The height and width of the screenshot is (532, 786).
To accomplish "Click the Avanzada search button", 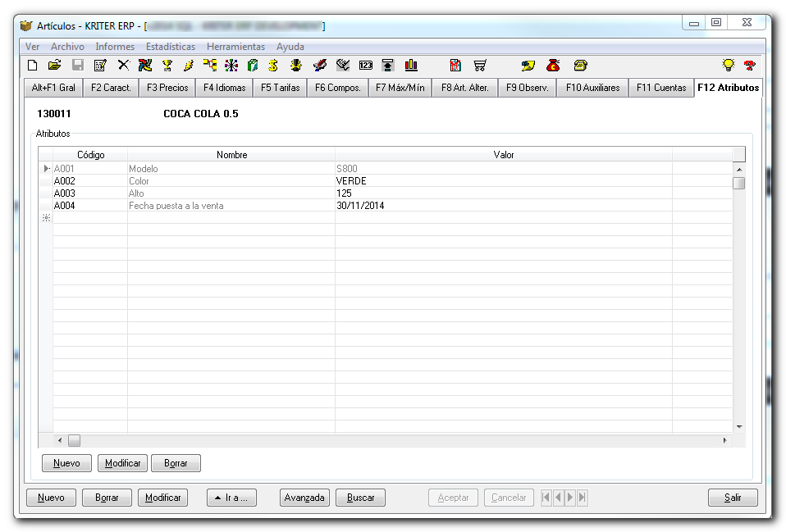I will click(304, 498).
